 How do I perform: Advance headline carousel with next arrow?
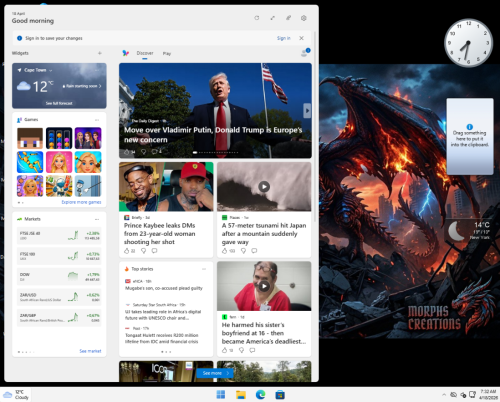click(307, 110)
